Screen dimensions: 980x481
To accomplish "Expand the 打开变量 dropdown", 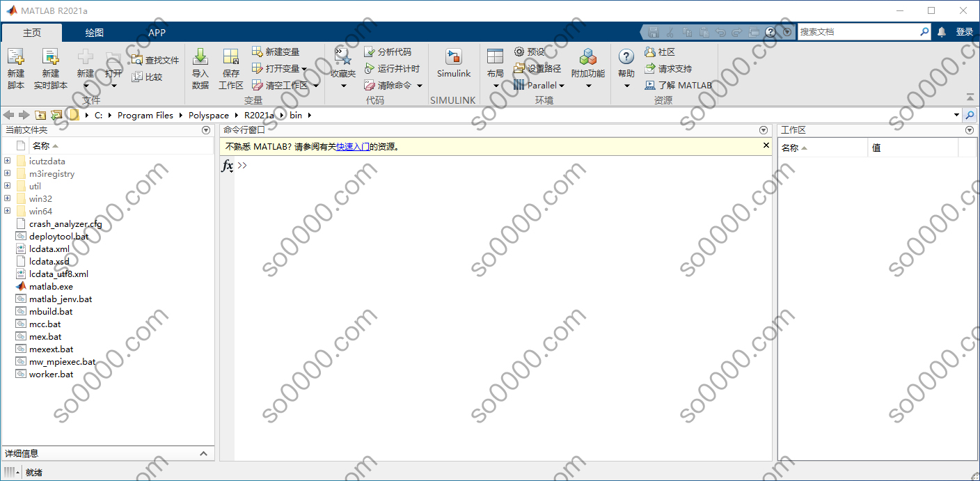I will 304,69.
